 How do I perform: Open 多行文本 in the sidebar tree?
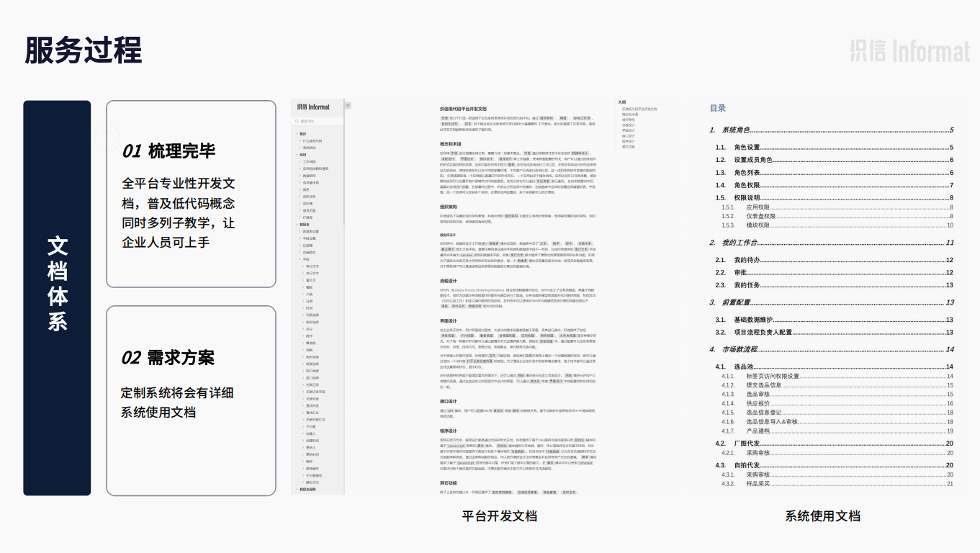pos(312,274)
